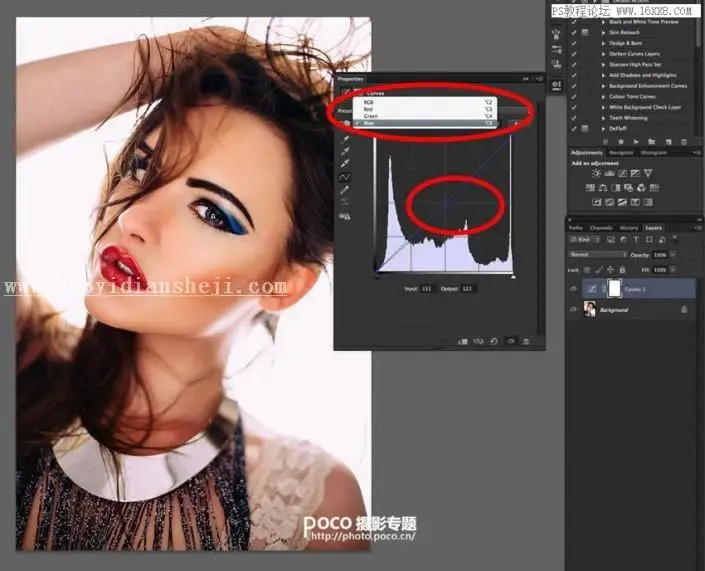The image size is (705, 571).
Task: Expand the Sharpen High Pass Set action
Action: (x=603, y=65)
